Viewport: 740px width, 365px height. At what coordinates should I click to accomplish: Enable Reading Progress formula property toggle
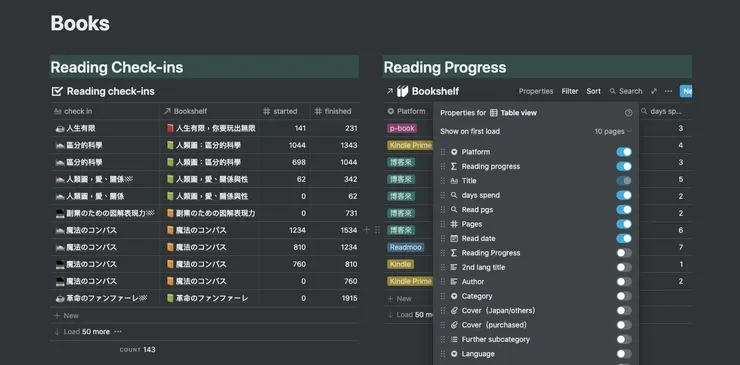pos(623,253)
